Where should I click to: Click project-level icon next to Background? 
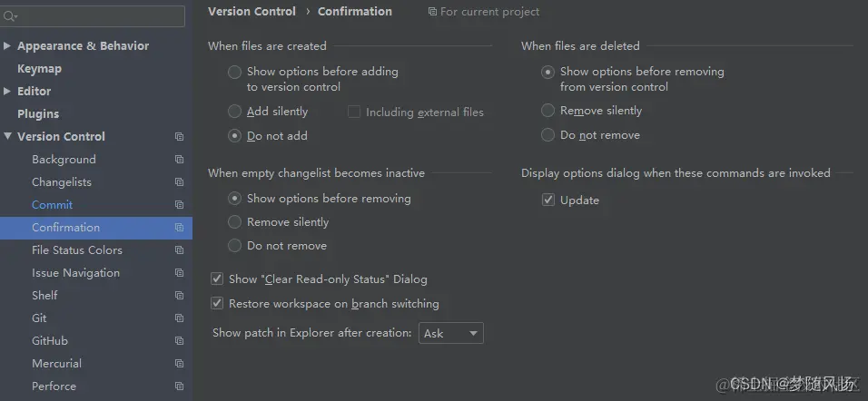point(179,160)
